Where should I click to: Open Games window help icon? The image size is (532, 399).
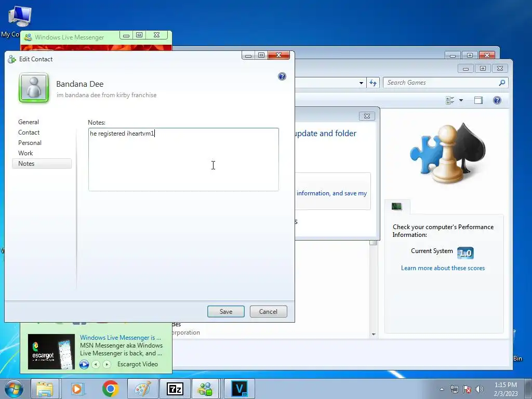[x=497, y=100]
